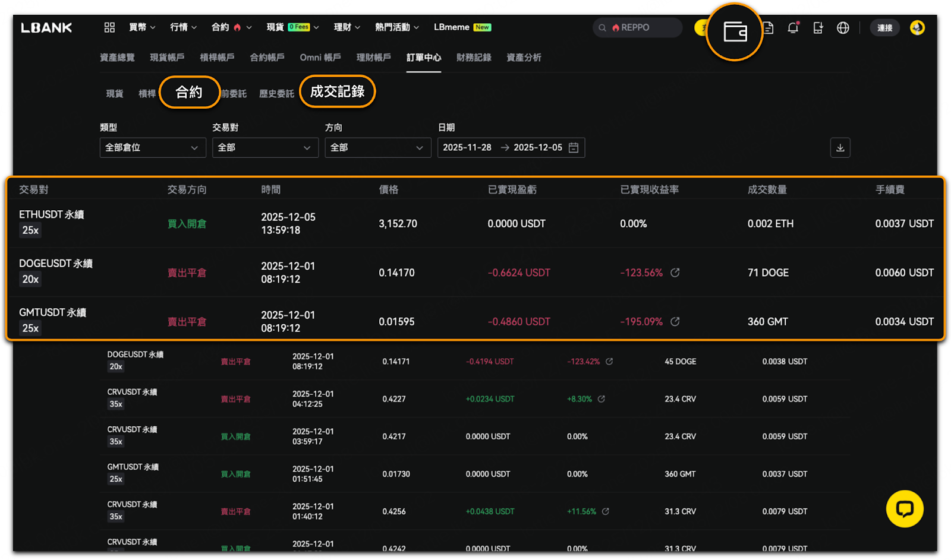Open the 方向 direction dropdown
This screenshot has width=951, height=560.
coord(377,148)
